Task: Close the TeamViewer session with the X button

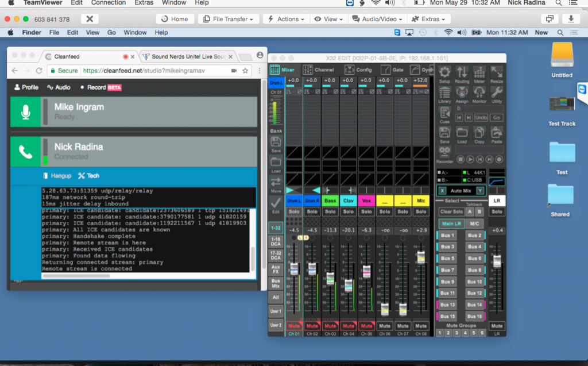Action: pos(90,19)
